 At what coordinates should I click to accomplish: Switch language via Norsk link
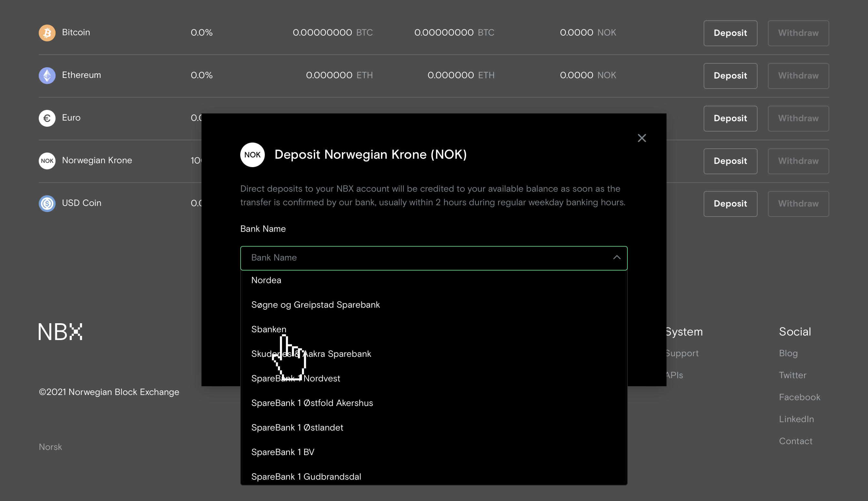click(x=50, y=447)
